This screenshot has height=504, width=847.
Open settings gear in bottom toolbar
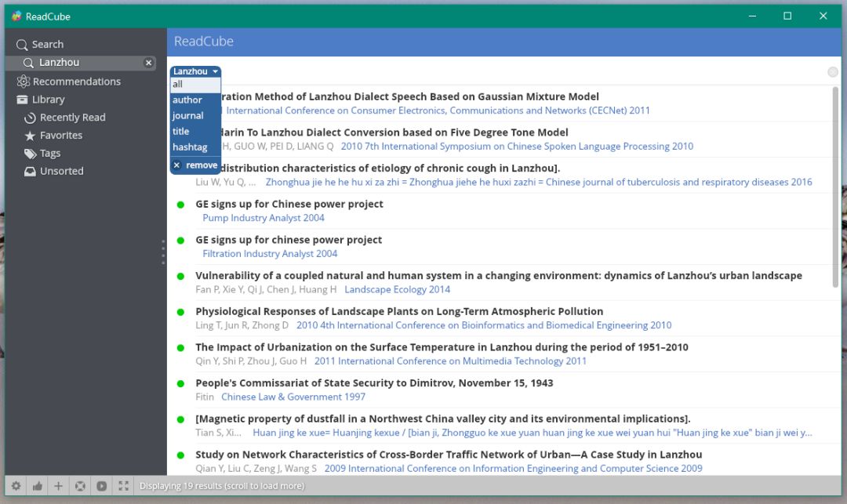[x=16, y=486]
